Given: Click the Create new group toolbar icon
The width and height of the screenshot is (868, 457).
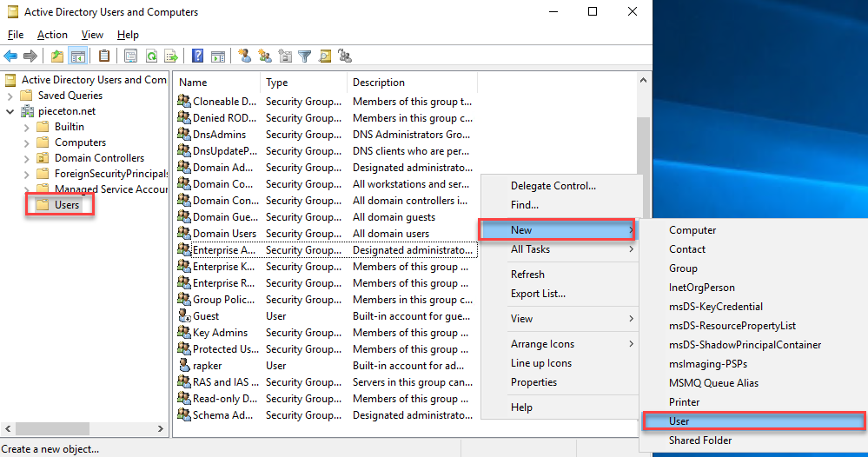Looking at the screenshot, I should coord(265,56).
